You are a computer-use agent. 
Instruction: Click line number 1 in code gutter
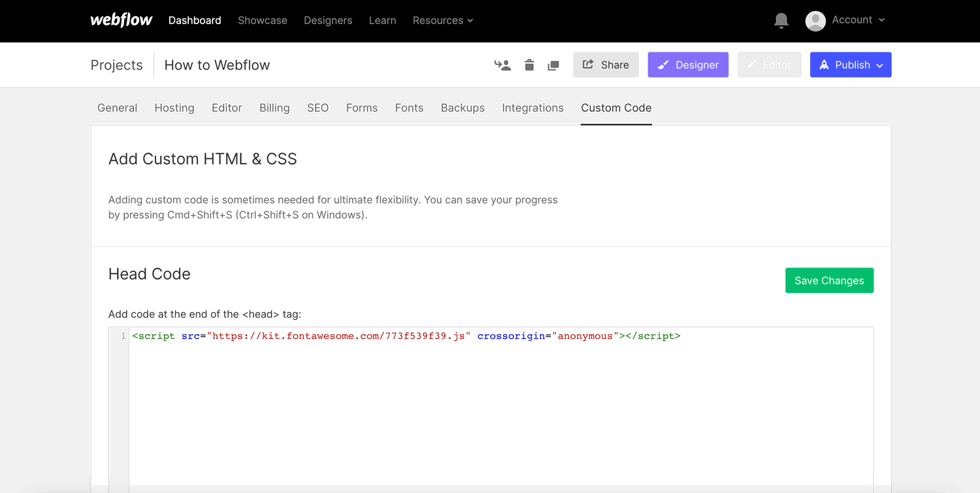(123, 336)
